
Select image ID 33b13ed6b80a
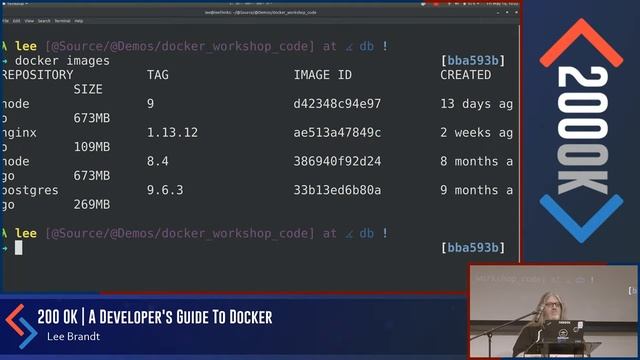coord(337,190)
